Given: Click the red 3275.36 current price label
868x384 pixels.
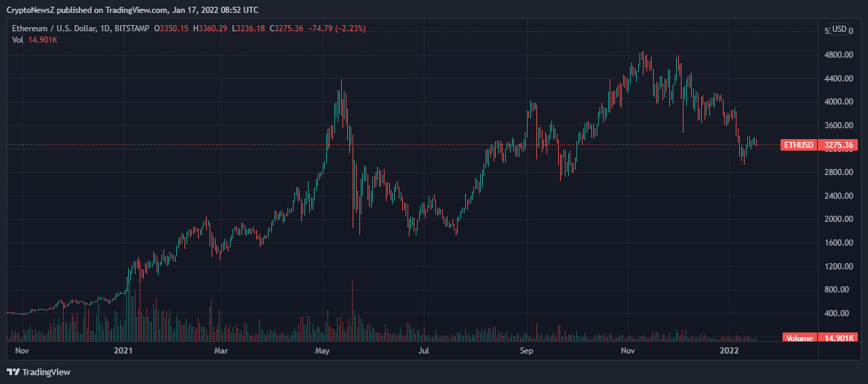Looking at the screenshot, I should tap(838, 145).
